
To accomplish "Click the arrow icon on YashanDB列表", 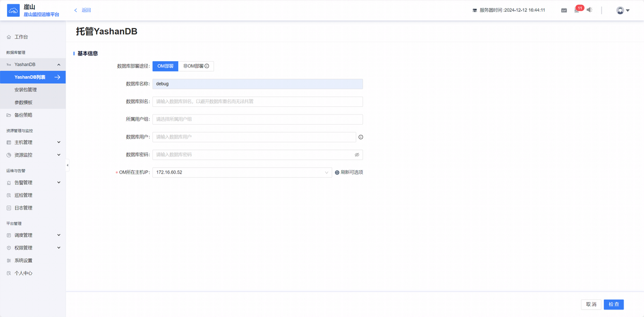I will (x=57, y=77).
